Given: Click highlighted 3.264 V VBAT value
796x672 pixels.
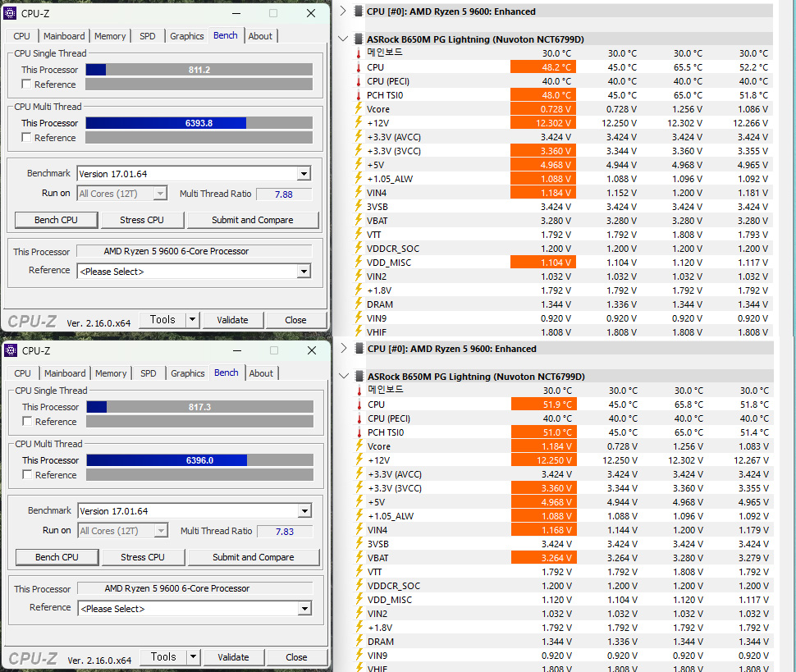Looking at the screenshot, I should (544, 558).
